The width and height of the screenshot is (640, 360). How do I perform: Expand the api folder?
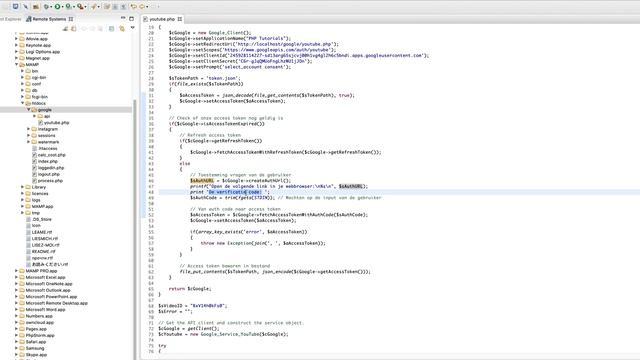[x=35, y=116]
